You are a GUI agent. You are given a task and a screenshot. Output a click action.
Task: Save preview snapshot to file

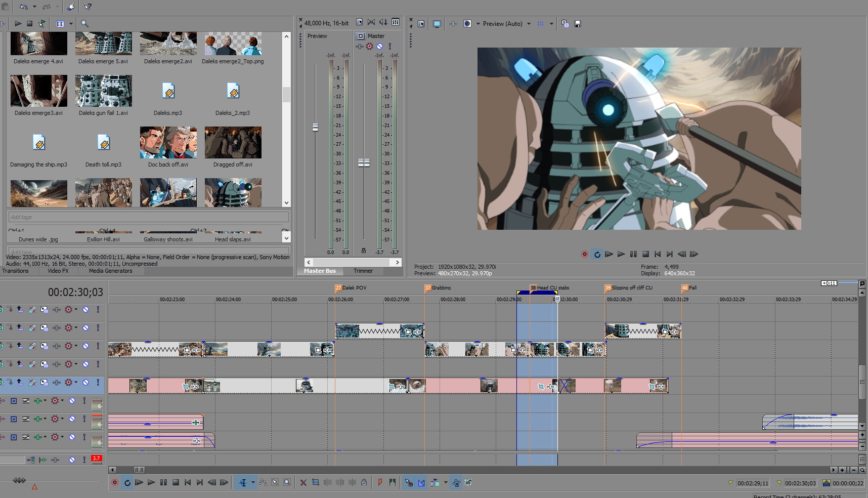point(578,24)
